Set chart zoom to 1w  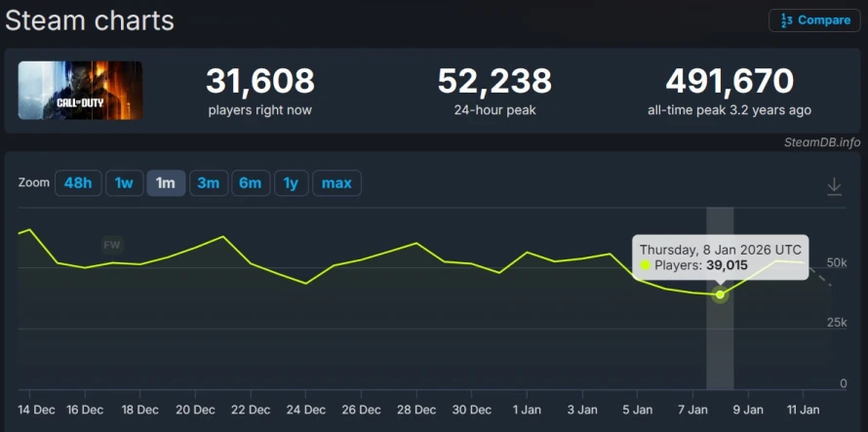[x=124, y=182]
